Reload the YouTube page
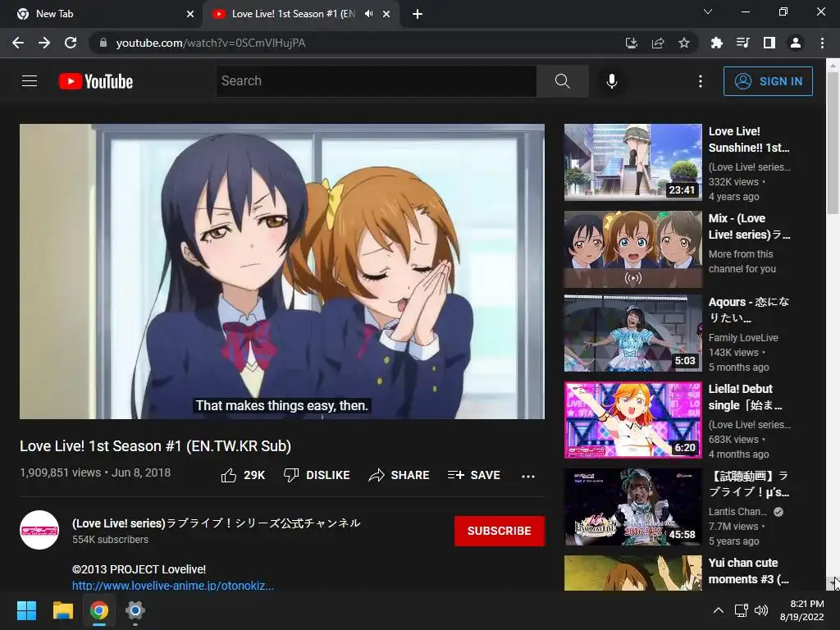This screenshot has width=840, height=630. point(71,43)
